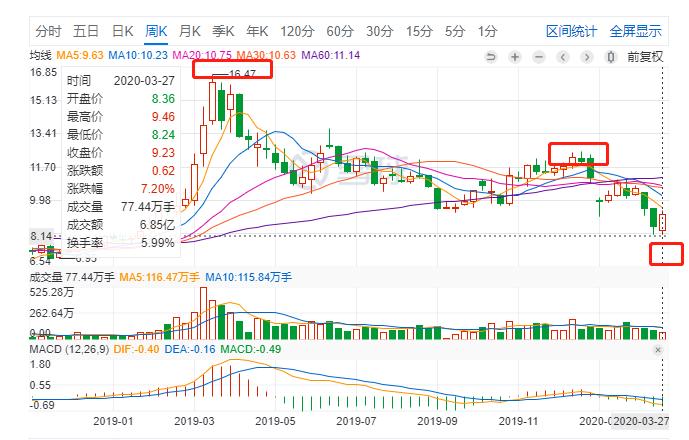Switch to the 60分 interval tab

(x=340, y=31)
